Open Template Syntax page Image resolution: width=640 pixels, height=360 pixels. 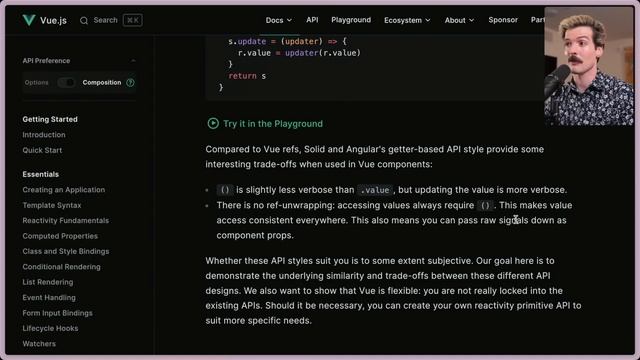(52, 205)
